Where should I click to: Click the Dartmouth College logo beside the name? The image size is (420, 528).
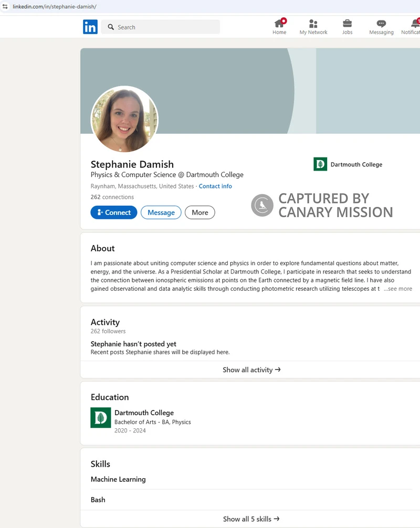(x=320, y=164)
